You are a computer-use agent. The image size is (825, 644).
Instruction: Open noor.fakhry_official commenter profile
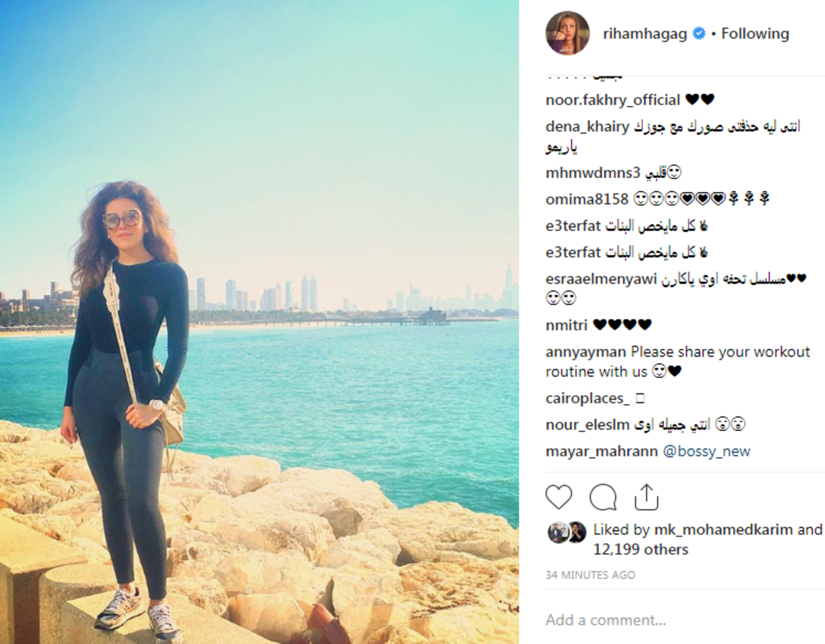click(613, 100)
